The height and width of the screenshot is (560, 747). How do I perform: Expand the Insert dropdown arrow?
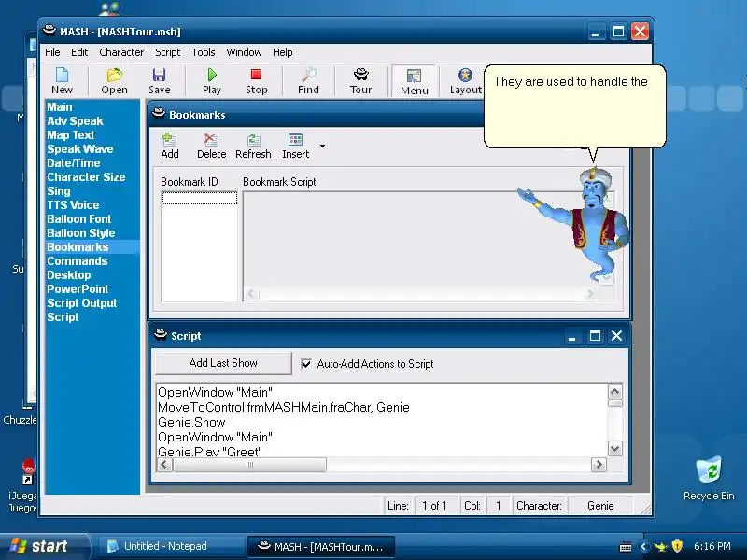pyautogui.click(x=322, y=147)
